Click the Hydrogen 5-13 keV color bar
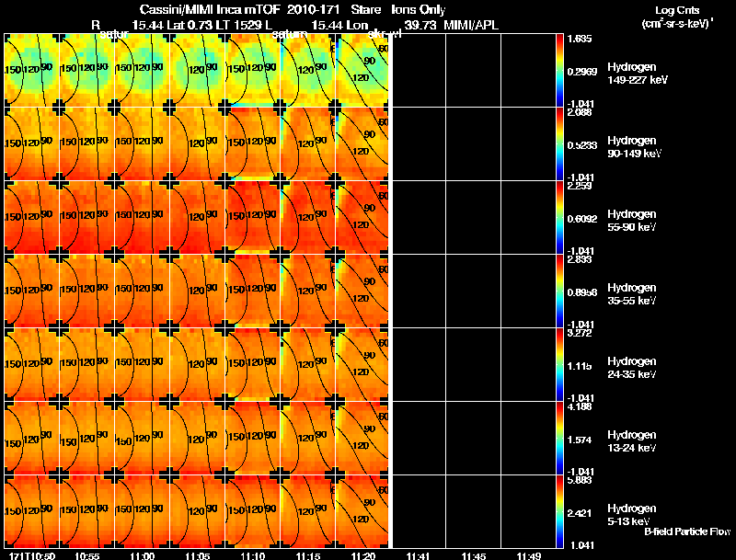The image size is (736, 560). 559,511
